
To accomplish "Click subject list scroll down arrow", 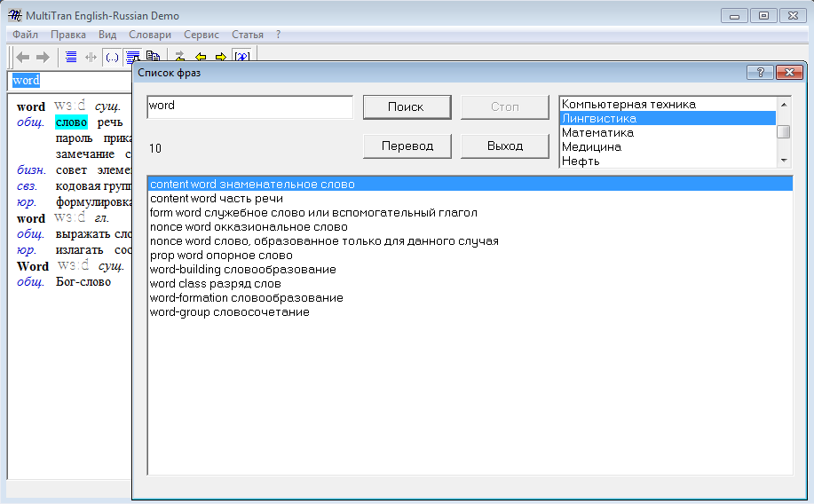I will (783, 161).
